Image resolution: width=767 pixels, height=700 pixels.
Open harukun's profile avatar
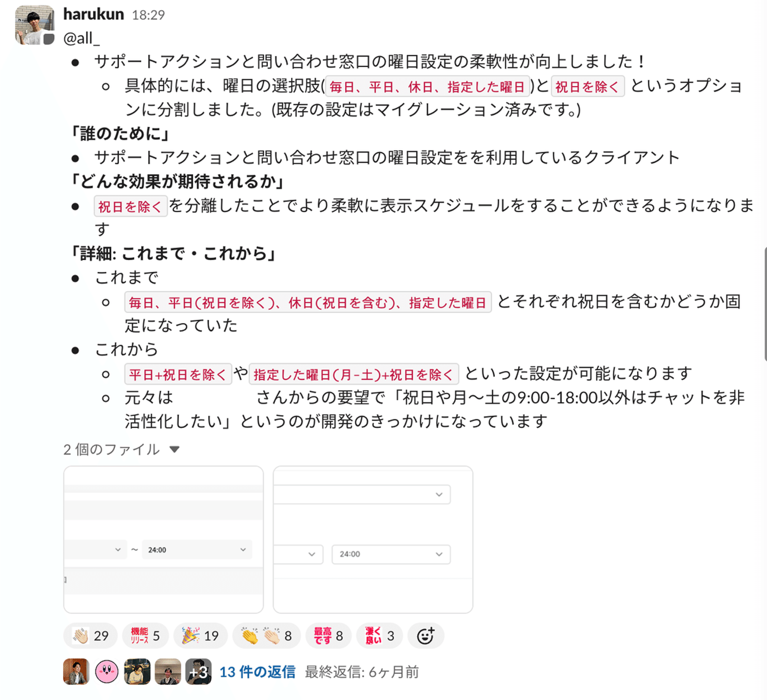35,25
